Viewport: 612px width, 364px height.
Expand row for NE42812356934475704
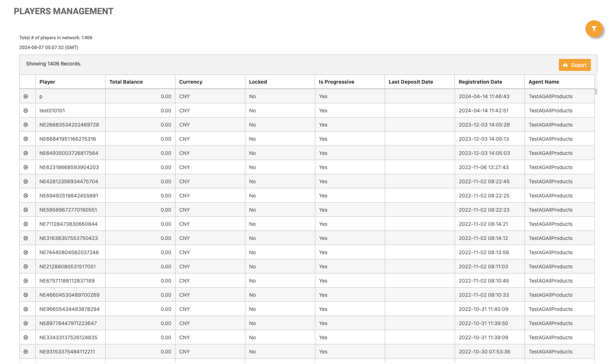(26, 181)
